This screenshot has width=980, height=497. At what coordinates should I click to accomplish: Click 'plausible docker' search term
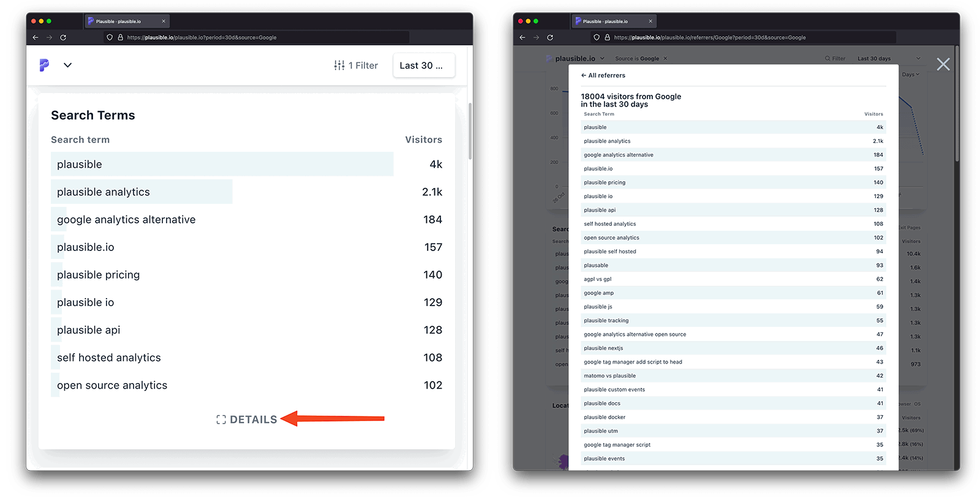click(x=733, y=417)
